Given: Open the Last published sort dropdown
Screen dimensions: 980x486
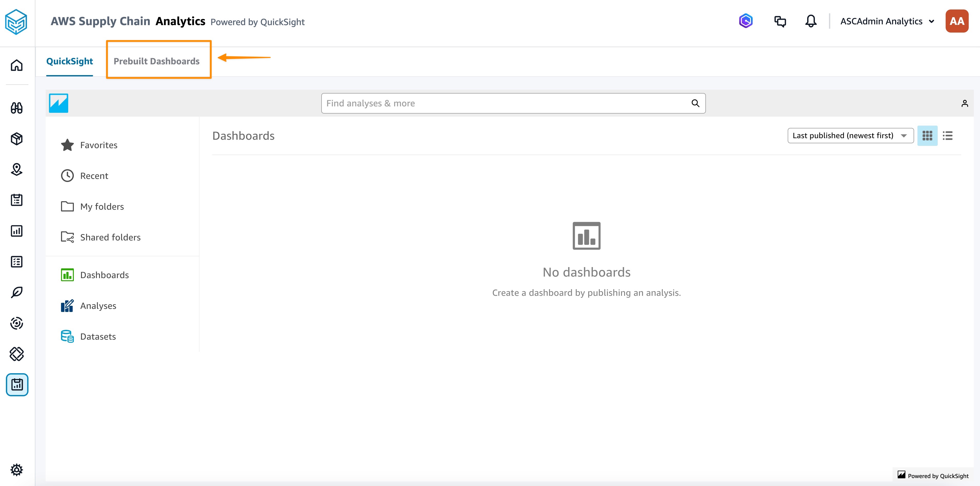Looking at the screenshot, I should pos(850,136).
